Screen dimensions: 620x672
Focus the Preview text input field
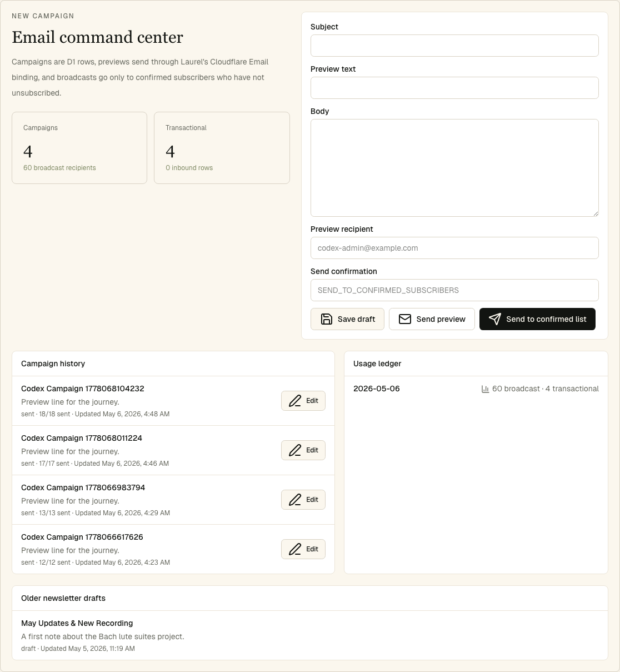[x=454, y=88]
